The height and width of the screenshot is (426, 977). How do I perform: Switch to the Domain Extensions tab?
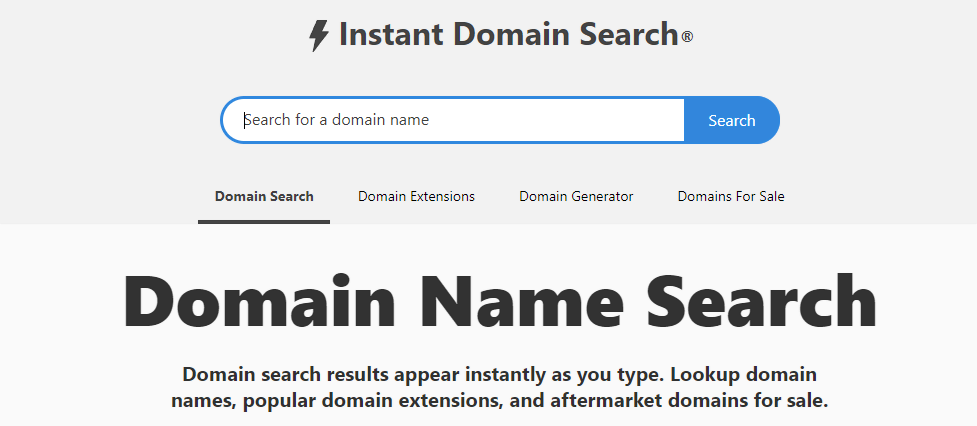[x=416, y=196]
